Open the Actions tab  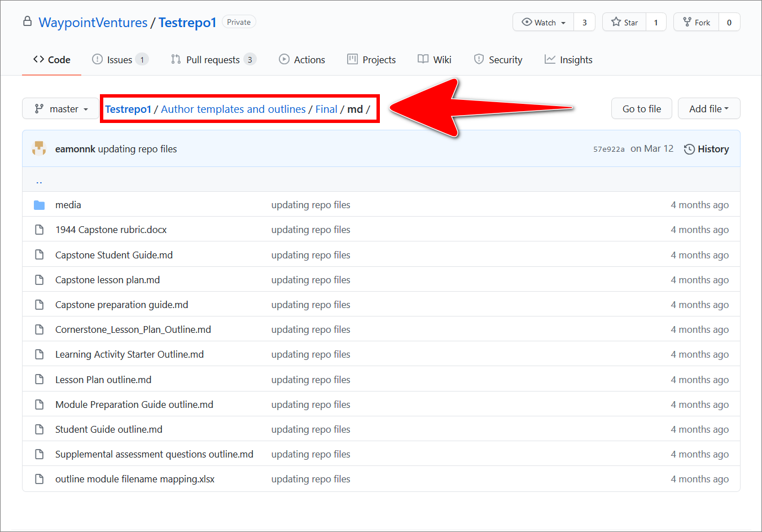tap(302, 60)
